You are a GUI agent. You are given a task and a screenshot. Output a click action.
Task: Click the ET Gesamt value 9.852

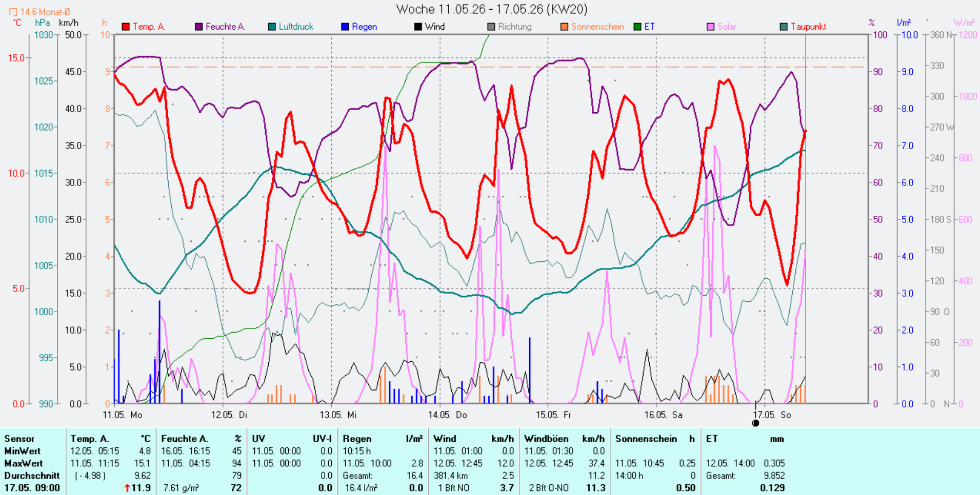(774, 476)
